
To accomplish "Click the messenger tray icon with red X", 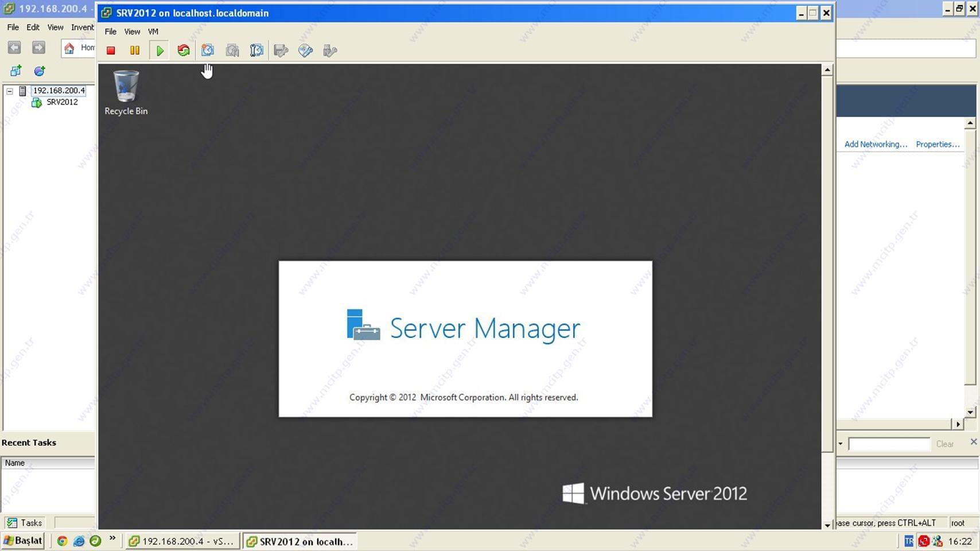I will point(938,541).
